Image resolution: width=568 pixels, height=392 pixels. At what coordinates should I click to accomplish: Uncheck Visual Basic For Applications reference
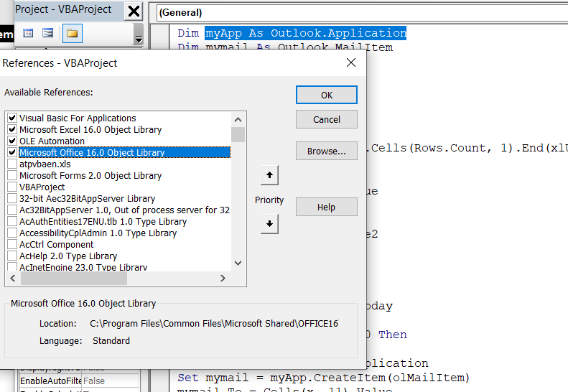pos(12,118)
